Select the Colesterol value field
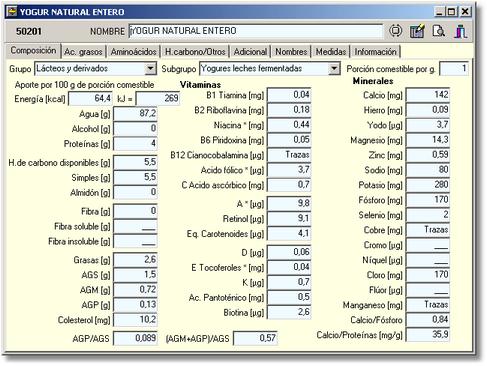 (x=135, y=320)
